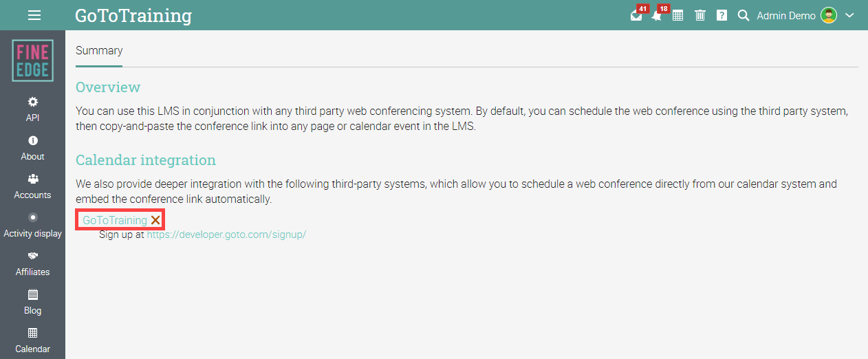Open the messages inbox icon

[636, 15]
